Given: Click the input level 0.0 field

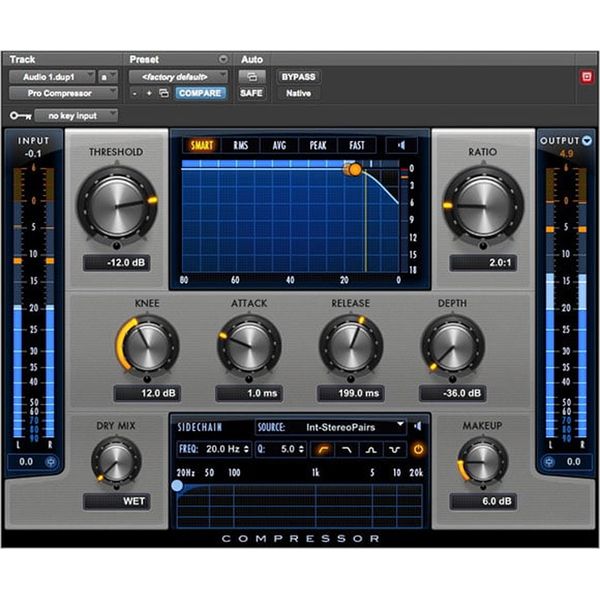Looking at the screenshot, I should 26,462.
